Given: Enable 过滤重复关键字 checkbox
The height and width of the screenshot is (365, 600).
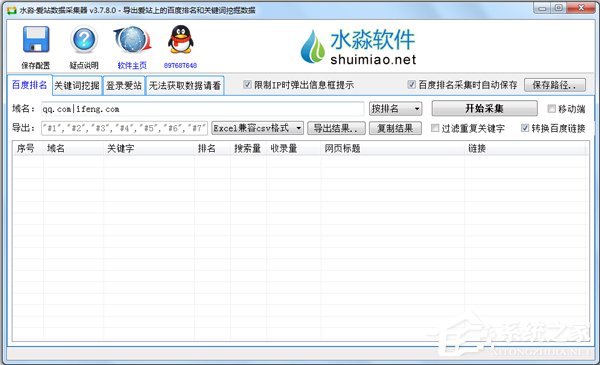Looking at the screenshot, I should click(435, 128).
